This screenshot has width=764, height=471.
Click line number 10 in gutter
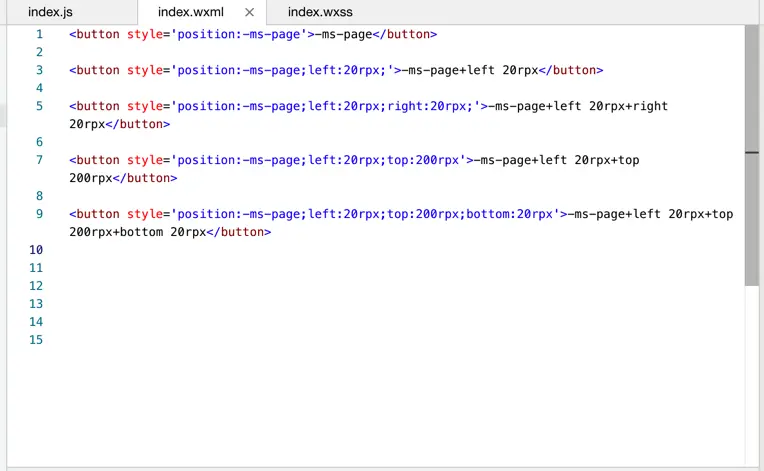36,250
